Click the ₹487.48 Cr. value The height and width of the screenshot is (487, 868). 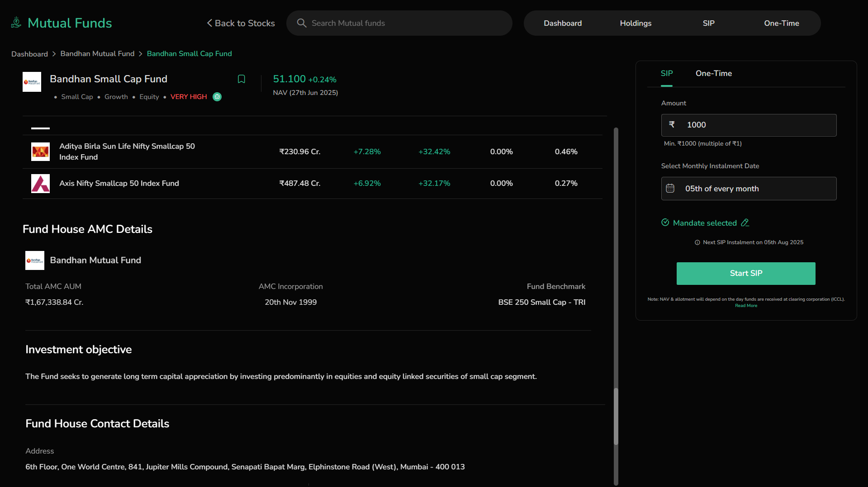click(299, 184)
